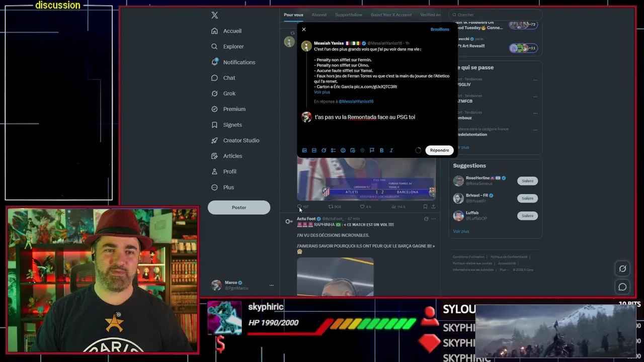644x362 pixels.
Task: Open options for the France category trend
Action: click(x=535, y=130)
